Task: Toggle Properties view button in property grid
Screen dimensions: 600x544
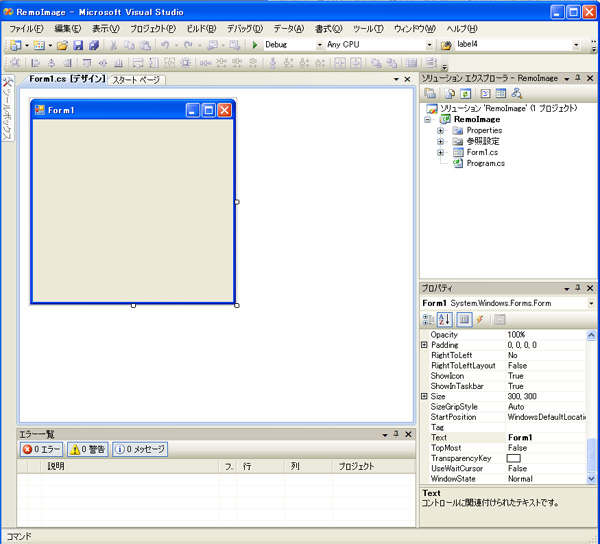Action: pos(464,319)
